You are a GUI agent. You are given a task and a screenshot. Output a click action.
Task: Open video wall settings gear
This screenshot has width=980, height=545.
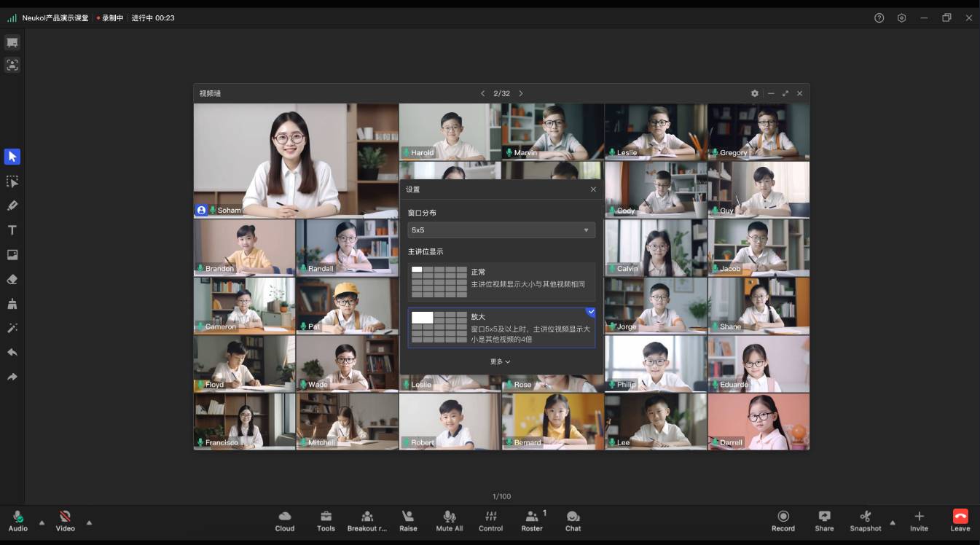[x=755, y=93]
